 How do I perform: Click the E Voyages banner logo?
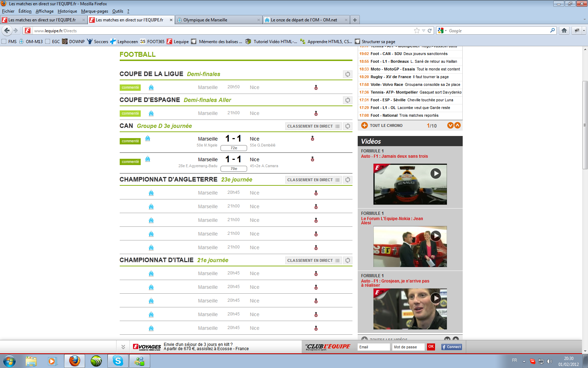pos(147,347)
